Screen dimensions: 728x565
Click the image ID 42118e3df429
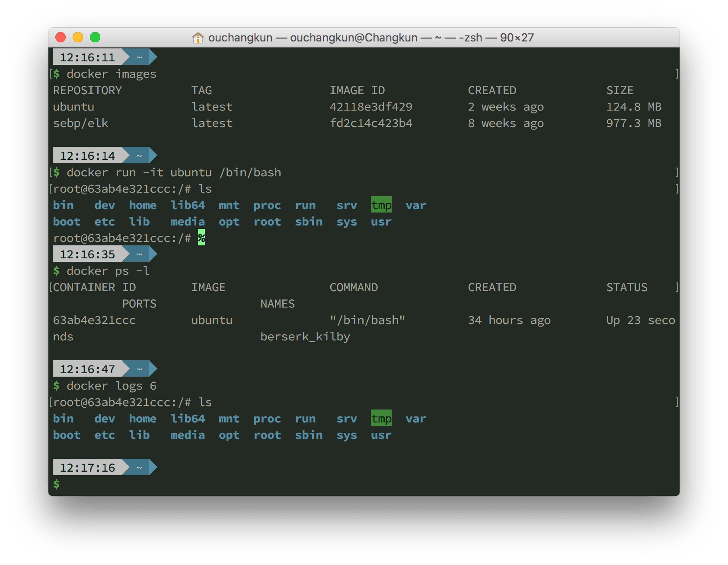click(370, 107)
